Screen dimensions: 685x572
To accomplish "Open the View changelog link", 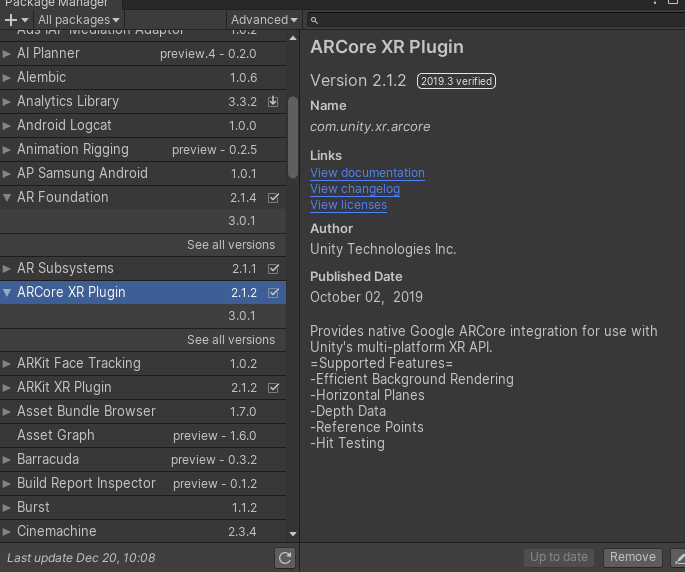I will click(x=355, y=189).
